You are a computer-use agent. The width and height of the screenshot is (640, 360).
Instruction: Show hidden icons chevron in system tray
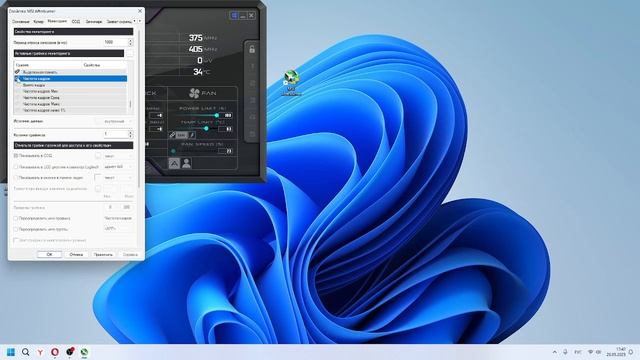[554, 352]
